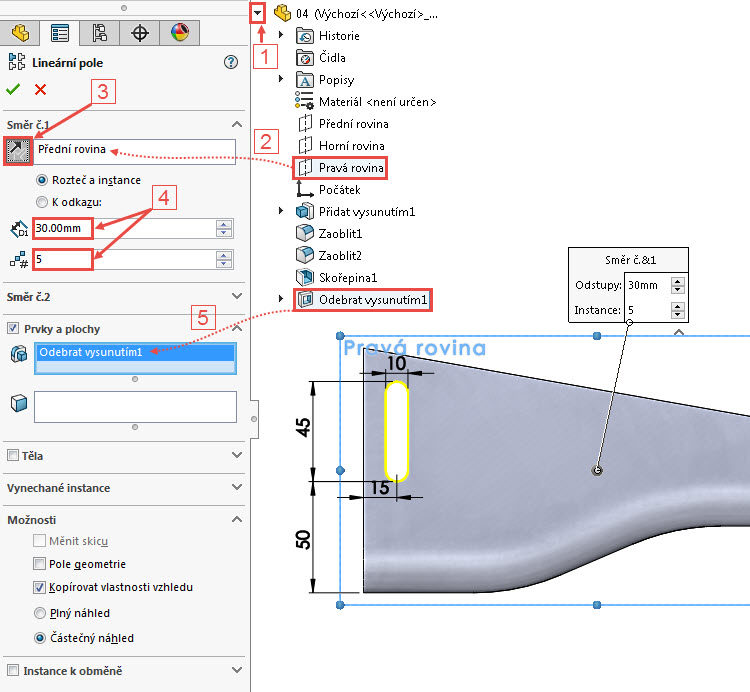The height and width of the screenshot is (692, 750).
Task: Expand the Vynechané instance section
Action: click(237, 487)
